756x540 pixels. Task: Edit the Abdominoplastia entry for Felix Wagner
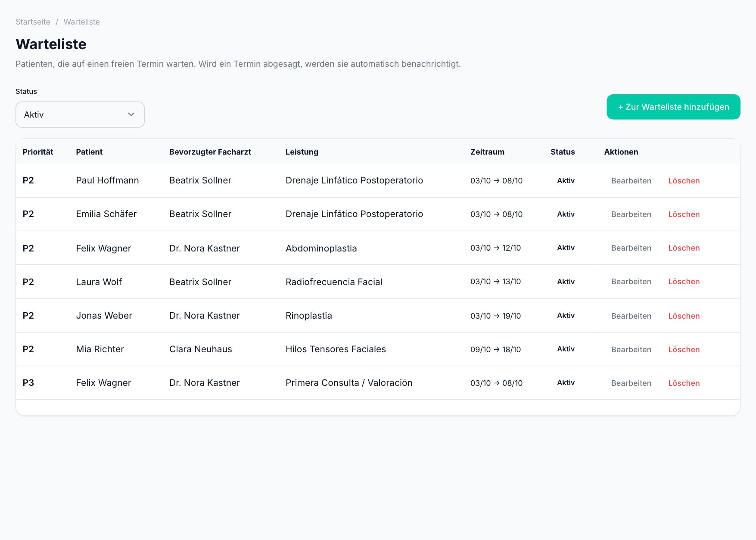tap(631, 248)
